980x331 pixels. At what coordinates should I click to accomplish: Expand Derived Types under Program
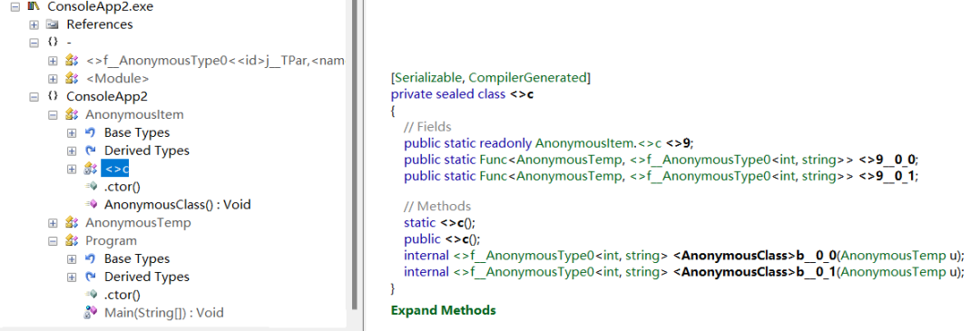(x=72, y=277)
